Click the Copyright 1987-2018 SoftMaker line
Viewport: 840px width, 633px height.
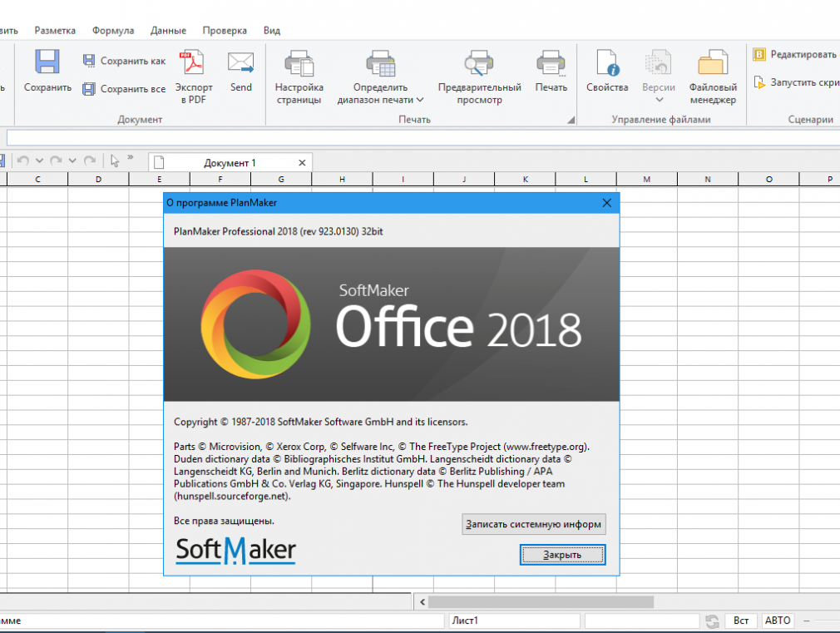point(320,422)
